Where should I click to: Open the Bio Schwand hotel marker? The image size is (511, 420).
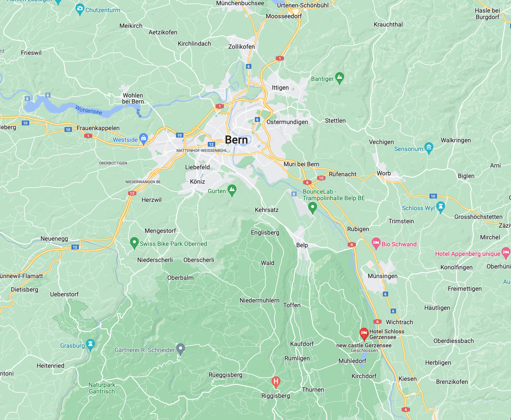click(x=376, y=244)
